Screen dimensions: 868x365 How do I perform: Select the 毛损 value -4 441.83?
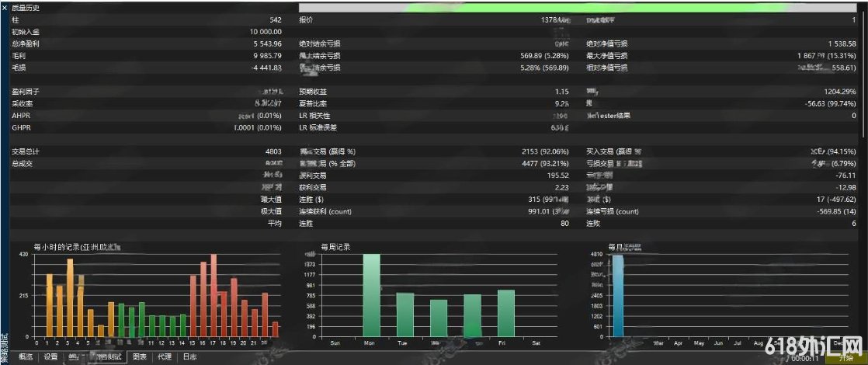267,68
